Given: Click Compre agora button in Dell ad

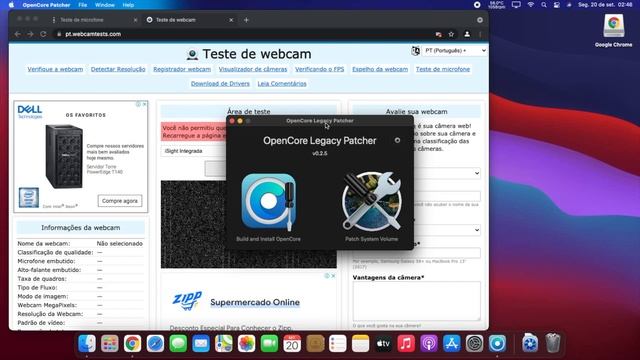Looking at the screenshot, I should coord(120,201).
